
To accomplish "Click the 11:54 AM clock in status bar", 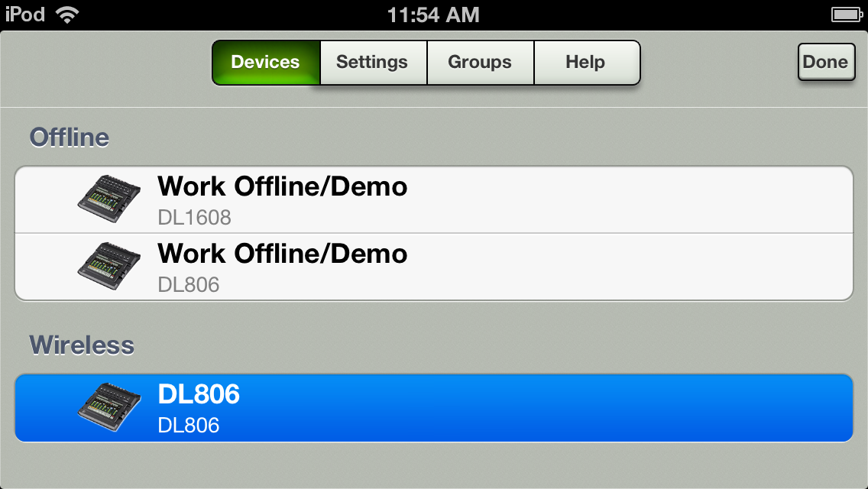I will [x=433, y=15].
